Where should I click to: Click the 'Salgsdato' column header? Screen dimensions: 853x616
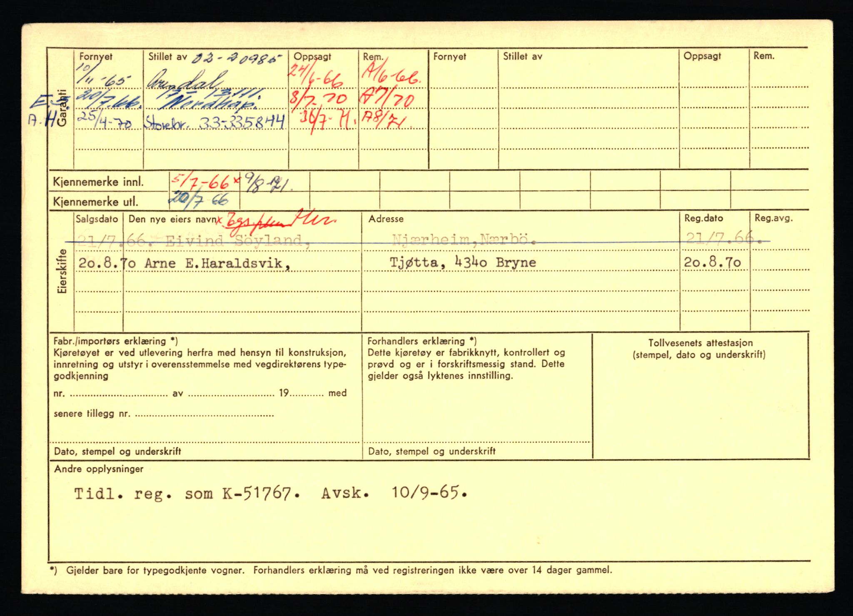pyautogui.click(x=97, y=219)
